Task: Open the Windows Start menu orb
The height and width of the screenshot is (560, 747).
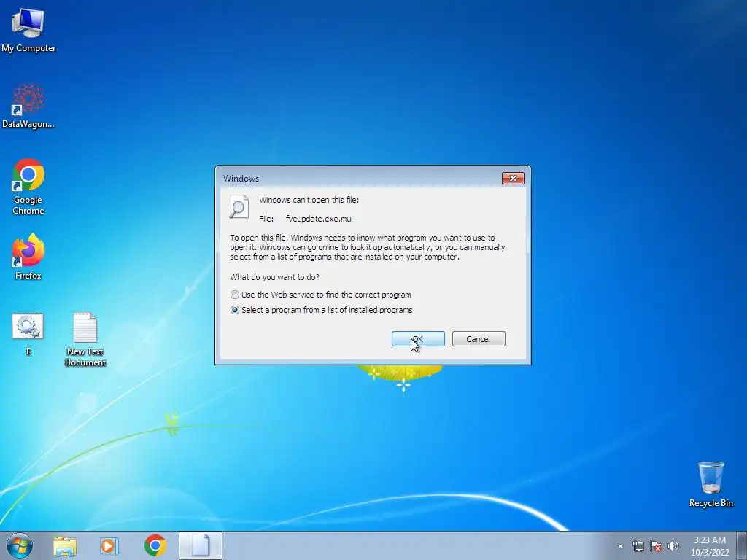Action: 20,545
